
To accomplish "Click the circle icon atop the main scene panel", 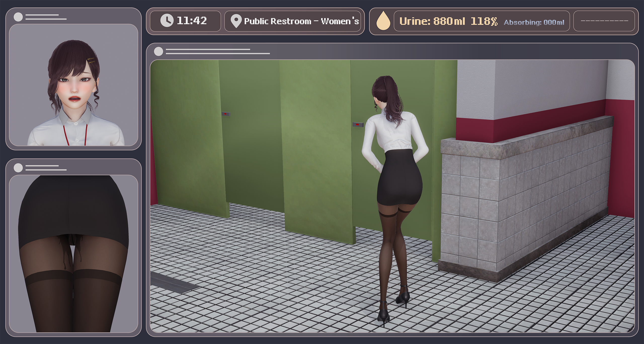I will [x=158, y=52].
